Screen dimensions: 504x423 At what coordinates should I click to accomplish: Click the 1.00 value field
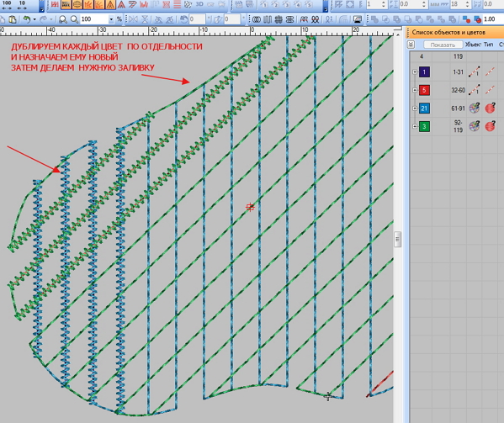click(493, 19)
